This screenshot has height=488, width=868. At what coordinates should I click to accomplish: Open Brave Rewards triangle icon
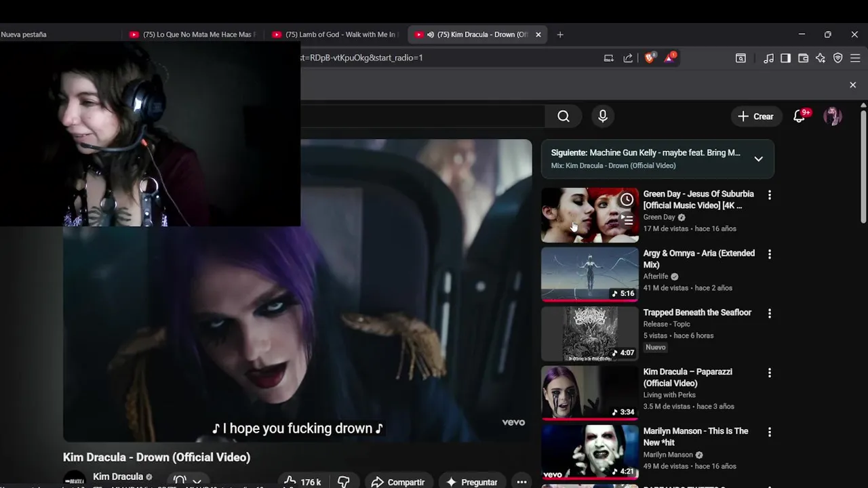click(x=669, y=58)
